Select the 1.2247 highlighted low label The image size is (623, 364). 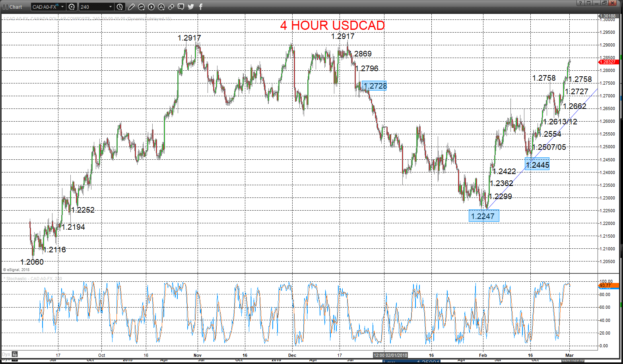point(483,216)
